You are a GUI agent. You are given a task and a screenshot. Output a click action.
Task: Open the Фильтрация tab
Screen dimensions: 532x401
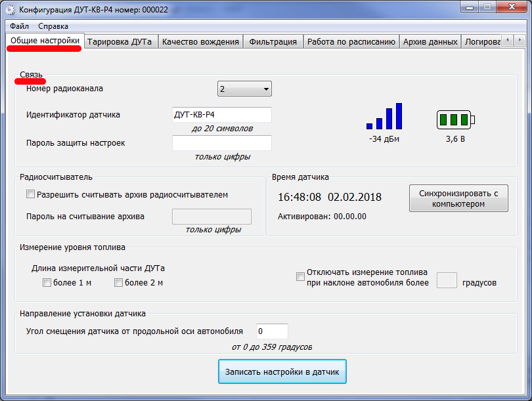click(273, 42)
